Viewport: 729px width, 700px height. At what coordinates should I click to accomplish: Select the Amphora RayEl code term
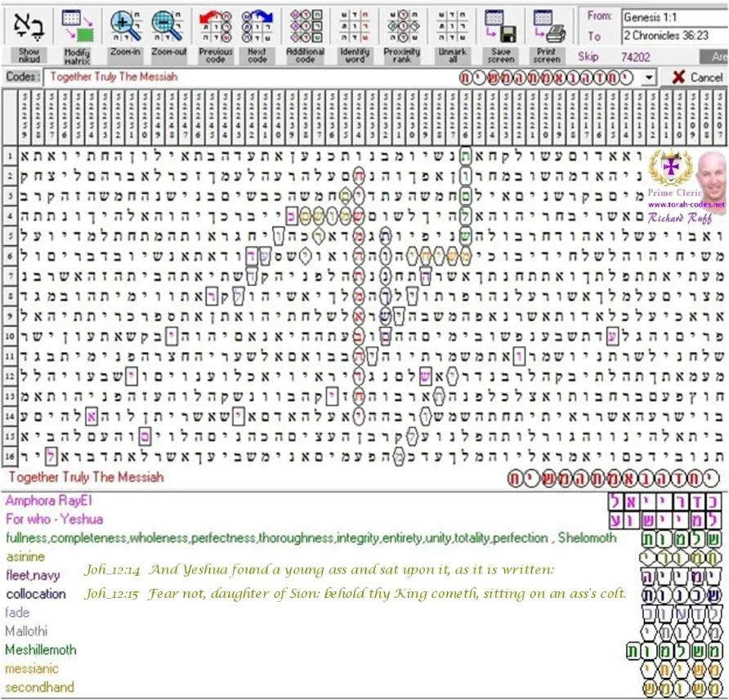click(49, 501)
